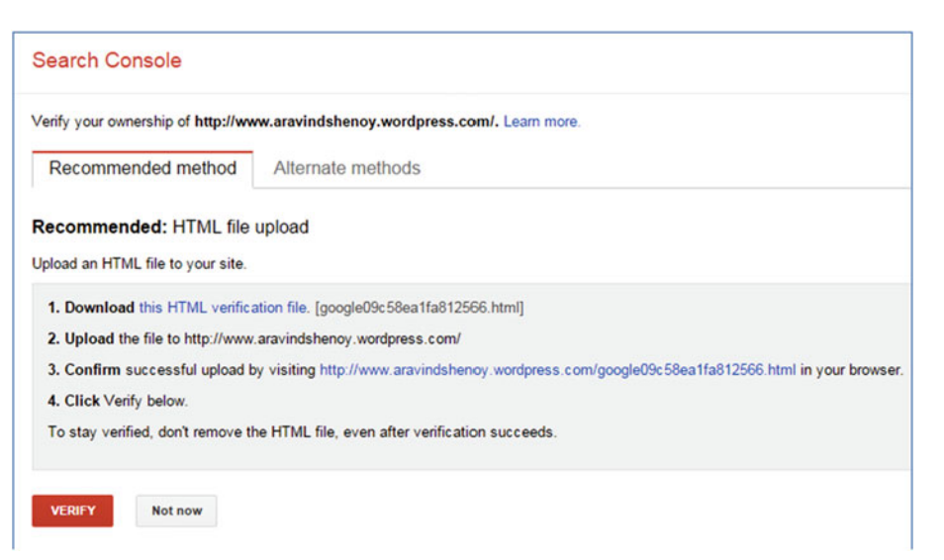Click the bold Download word in step 1

pyautogui.click(x=99, y=308)
